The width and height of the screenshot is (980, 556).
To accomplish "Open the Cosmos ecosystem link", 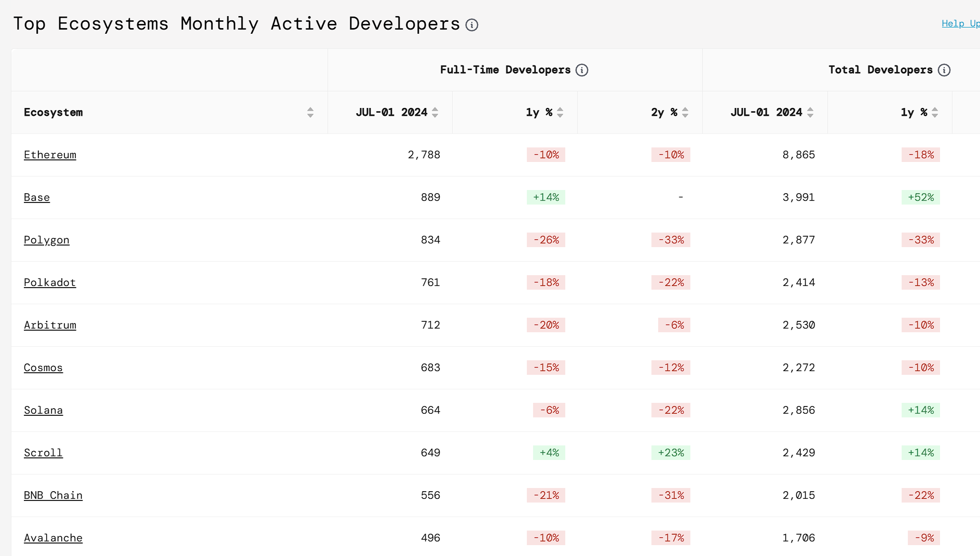I will pos(43,368).
